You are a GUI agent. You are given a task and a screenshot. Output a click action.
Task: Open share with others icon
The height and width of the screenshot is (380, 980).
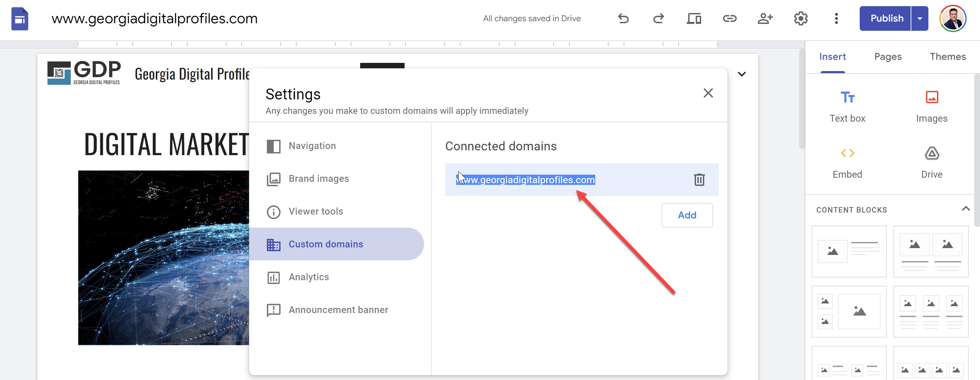pos(765,18)
